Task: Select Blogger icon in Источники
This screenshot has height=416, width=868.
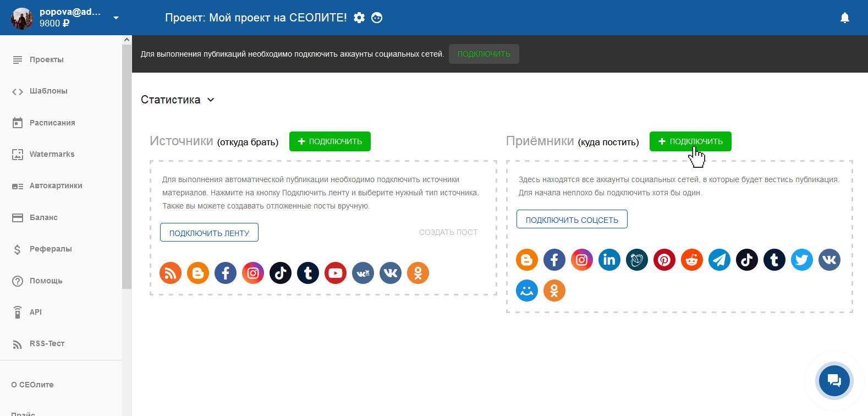Action: (198, 273)
